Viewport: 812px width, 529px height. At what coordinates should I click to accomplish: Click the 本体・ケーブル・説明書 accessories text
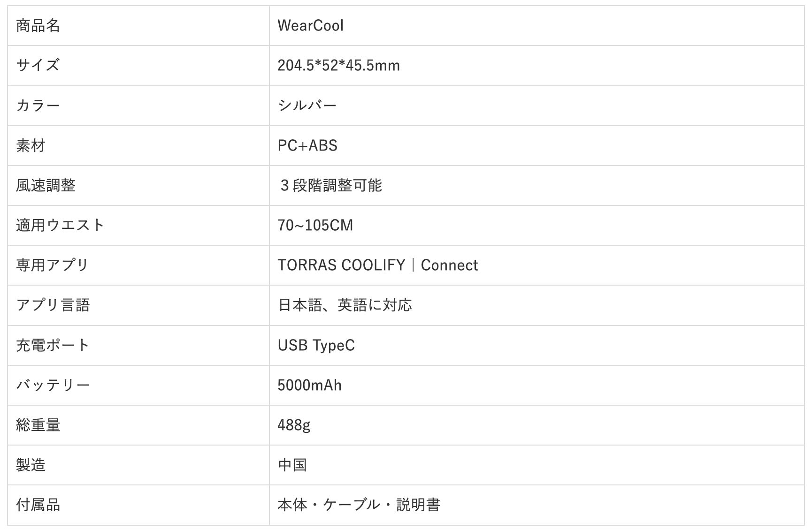click(x=359, y=505)
